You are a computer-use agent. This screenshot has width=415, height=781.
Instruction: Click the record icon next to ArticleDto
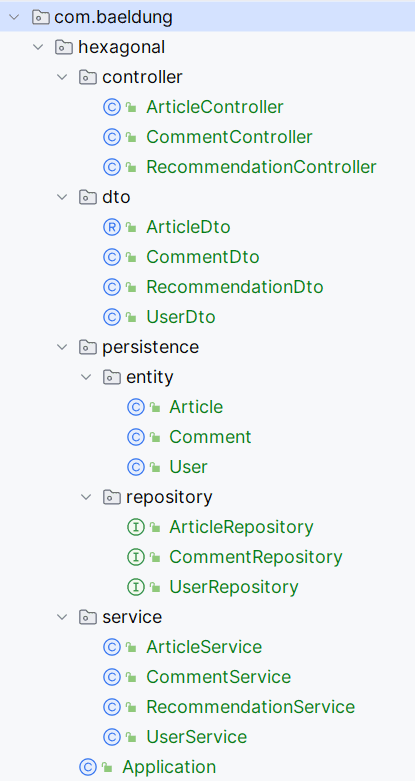112,227
